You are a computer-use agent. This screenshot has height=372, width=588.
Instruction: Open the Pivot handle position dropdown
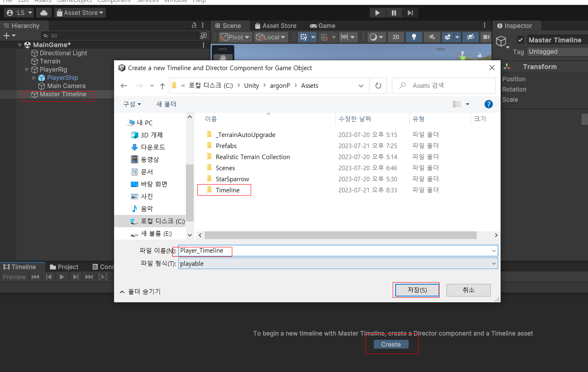236,37
